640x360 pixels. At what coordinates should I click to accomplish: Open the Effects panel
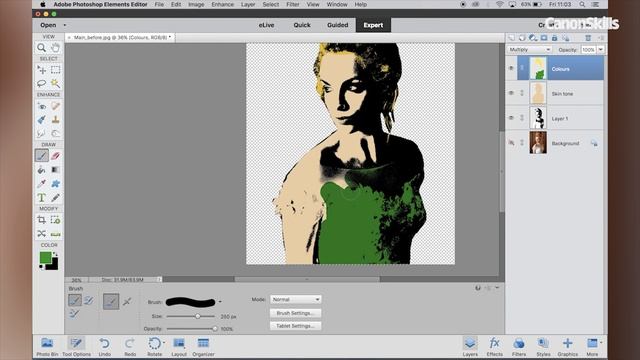[x=494, y=347]
